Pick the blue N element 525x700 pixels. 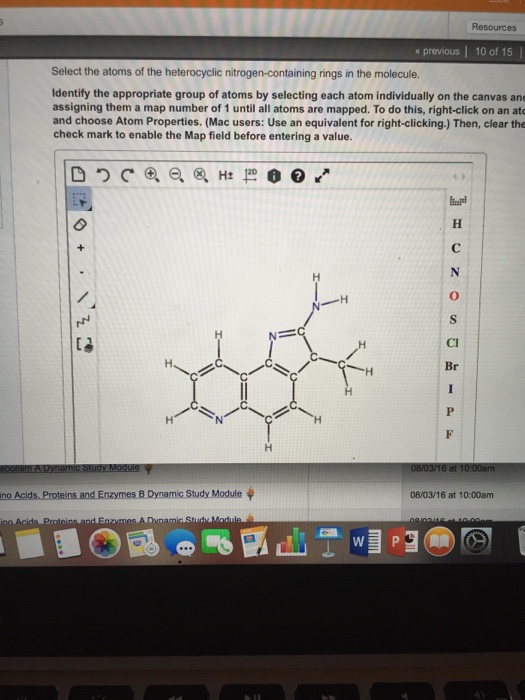pyautogui.click(x=455, y=272)
